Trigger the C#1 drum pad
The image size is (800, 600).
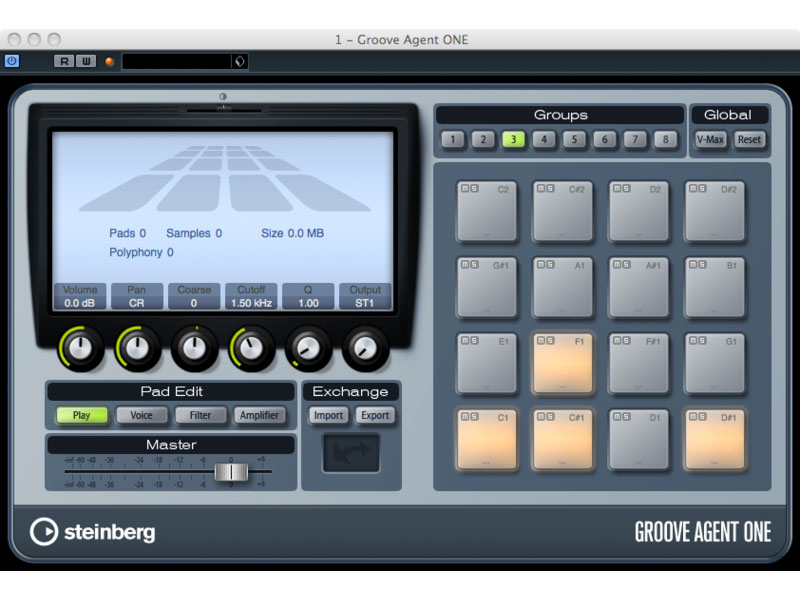point(563,445)
